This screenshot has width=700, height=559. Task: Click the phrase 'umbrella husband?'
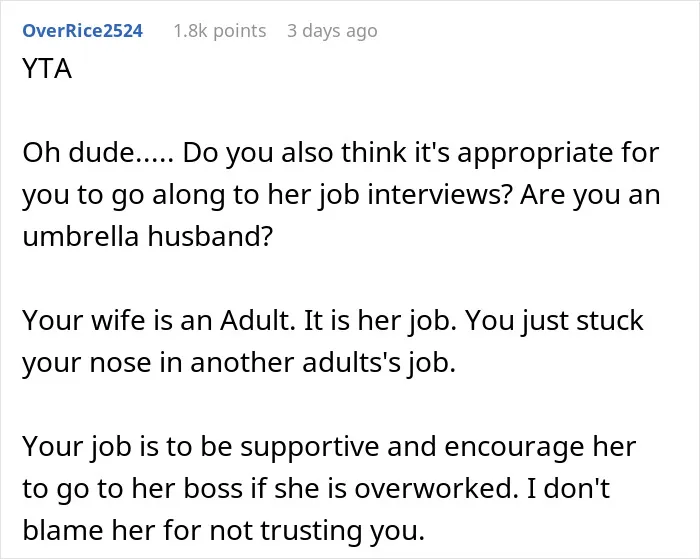(147, 236)
